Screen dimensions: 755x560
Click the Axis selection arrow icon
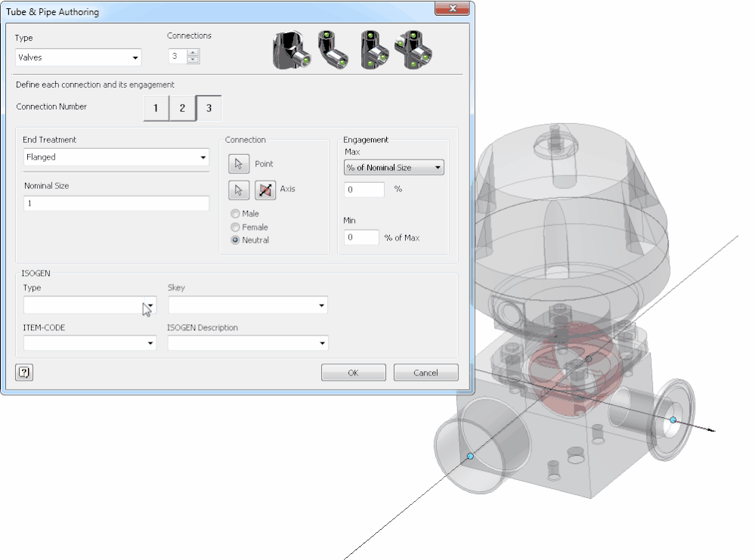click(239, 190)
